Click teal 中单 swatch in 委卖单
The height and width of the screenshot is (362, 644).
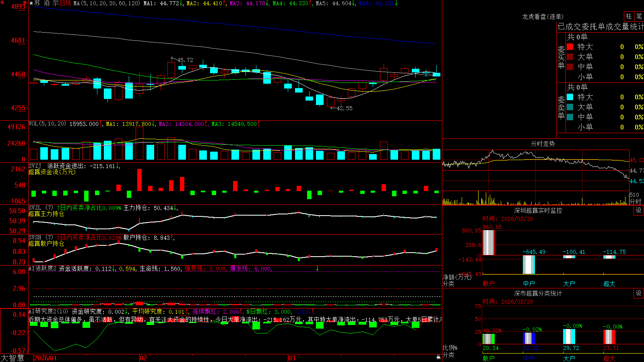click(x=570, y=117)
